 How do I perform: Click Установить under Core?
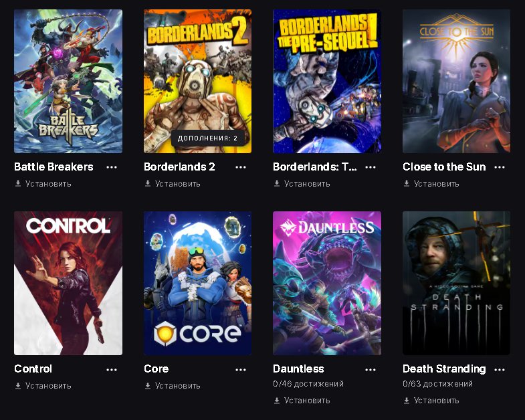[173, 386]
